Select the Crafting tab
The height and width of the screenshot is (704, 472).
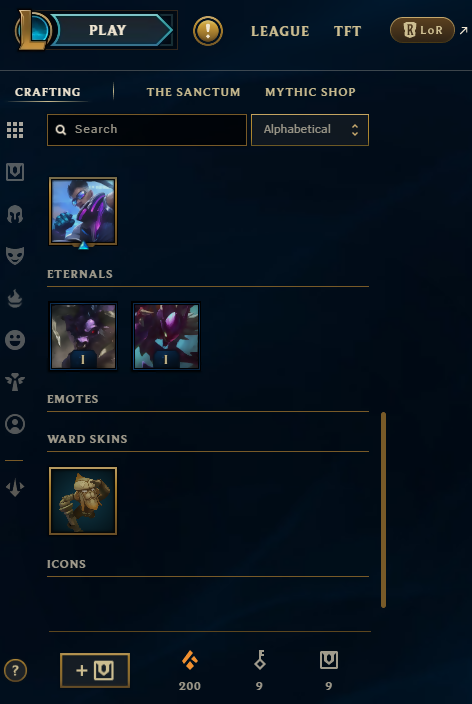point(48,92)
